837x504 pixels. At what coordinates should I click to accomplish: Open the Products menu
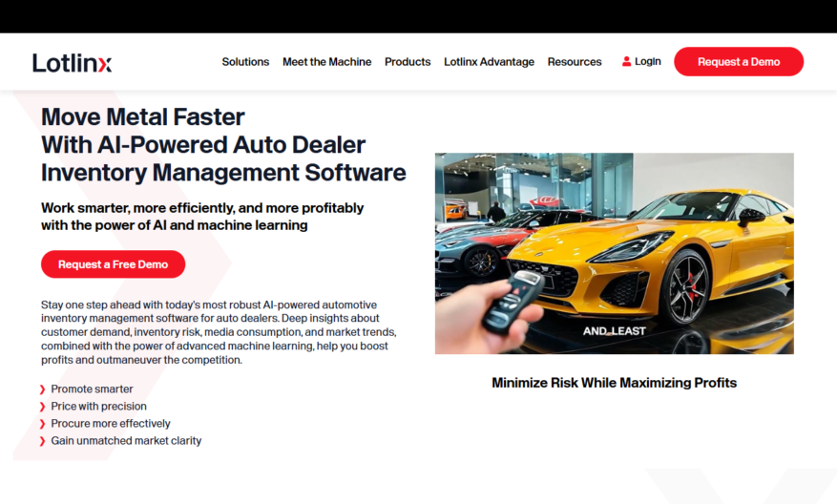coord(408,62)
